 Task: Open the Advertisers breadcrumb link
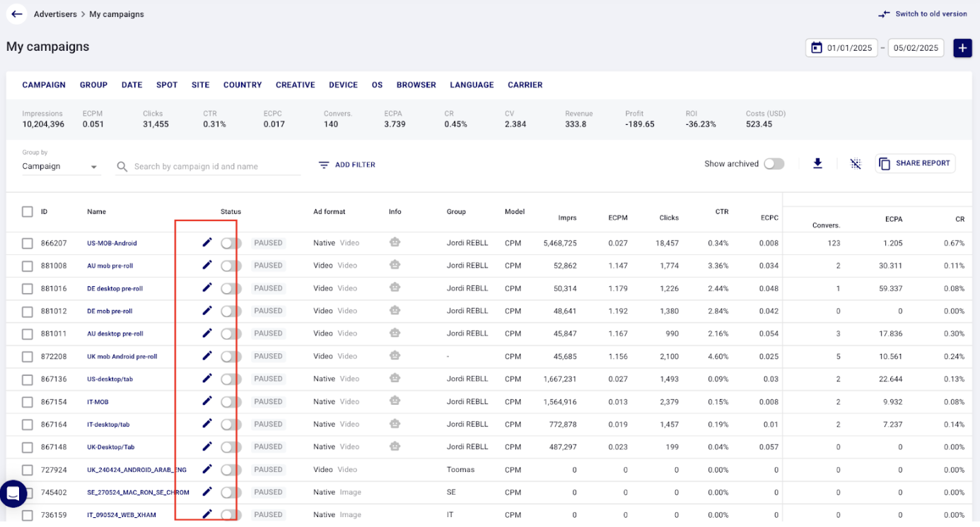pos(56,14)
